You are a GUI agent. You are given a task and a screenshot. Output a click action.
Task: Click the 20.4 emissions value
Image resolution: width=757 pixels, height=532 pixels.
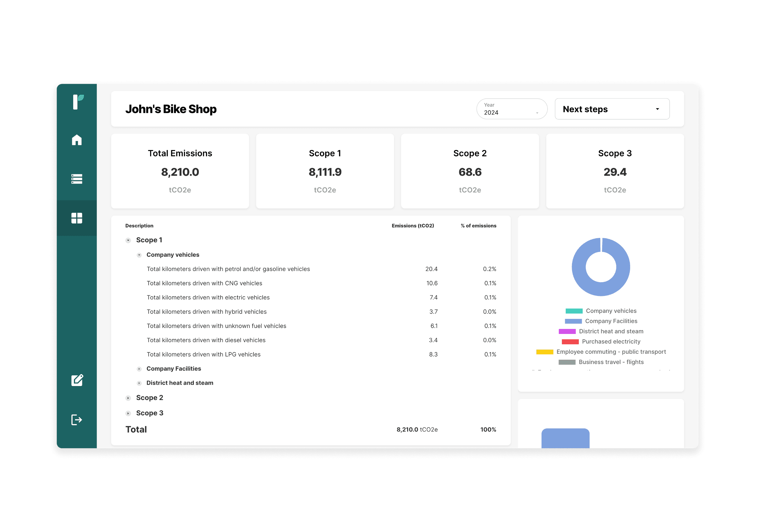tap(431, 269)
